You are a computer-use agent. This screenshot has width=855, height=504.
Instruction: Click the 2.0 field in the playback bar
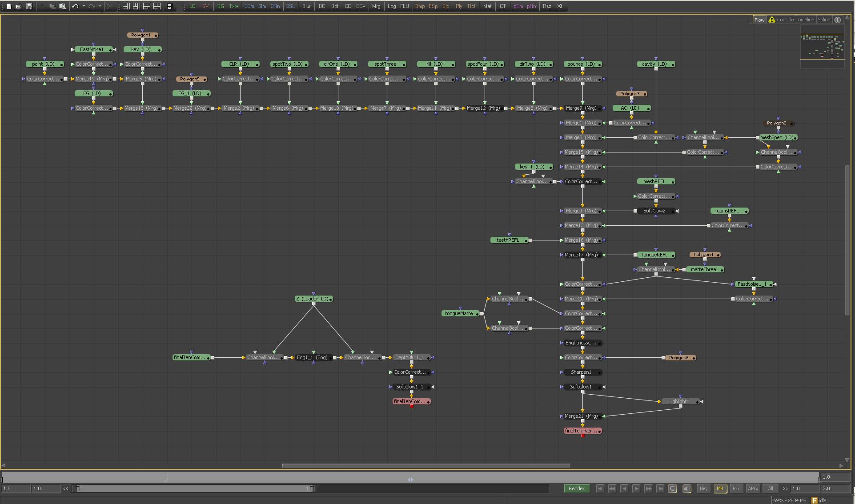click(x=835, y=488)
